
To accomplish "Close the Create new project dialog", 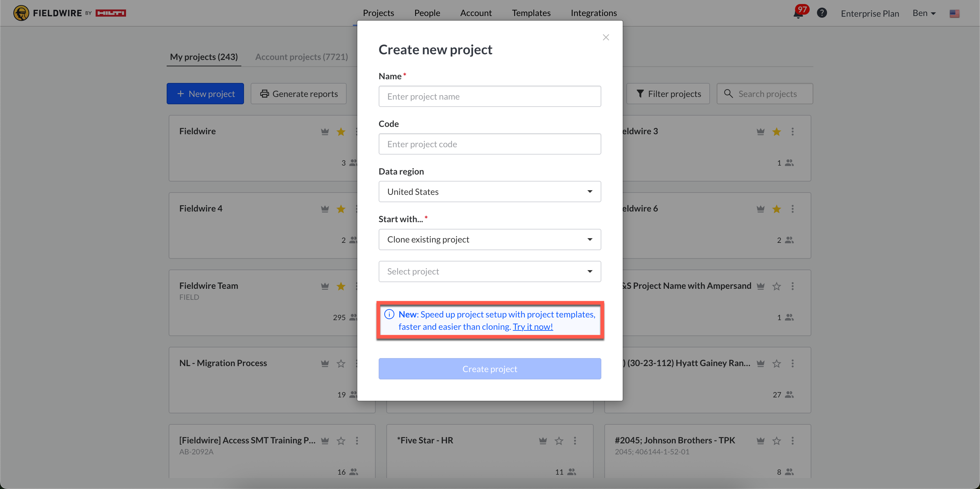I will 606,37.
